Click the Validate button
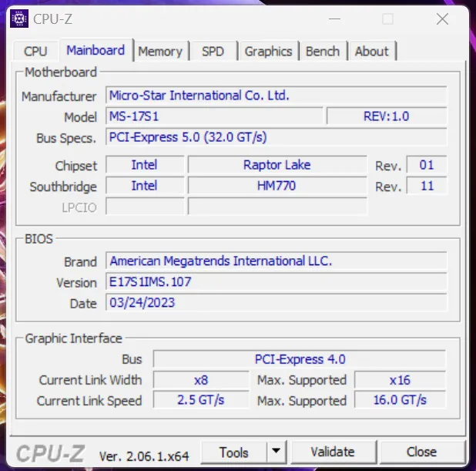 pyautogui.click(x=333, y=452)
